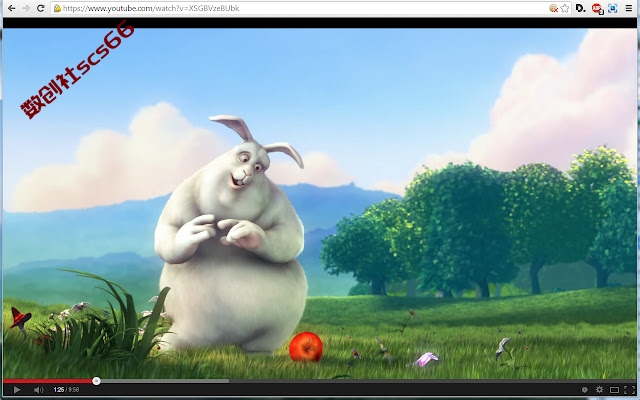
Task: Go back to the previous browser page
Action: pyautogui.click(x=11, y=8)
